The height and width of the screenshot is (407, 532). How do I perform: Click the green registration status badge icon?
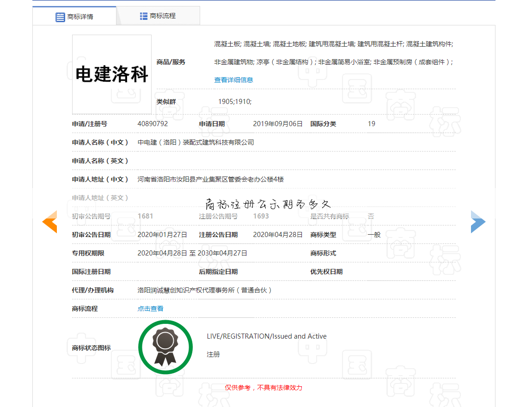(x=165, y=347)
